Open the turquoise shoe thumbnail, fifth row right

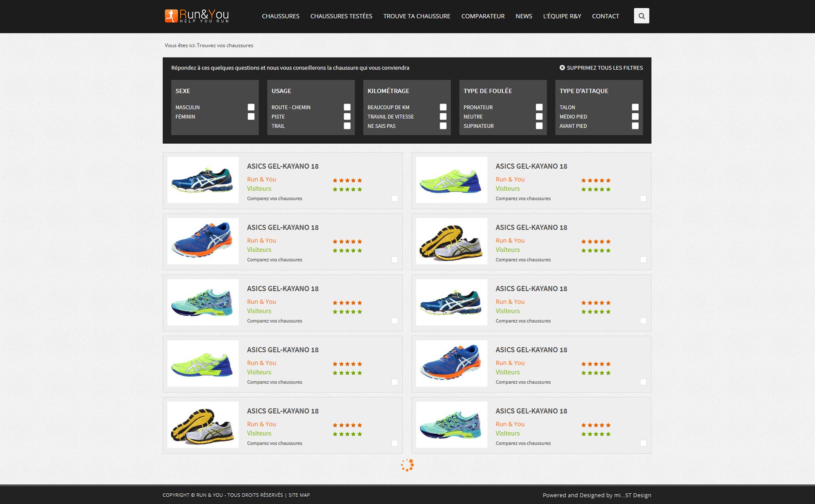[x=452, y=425]
